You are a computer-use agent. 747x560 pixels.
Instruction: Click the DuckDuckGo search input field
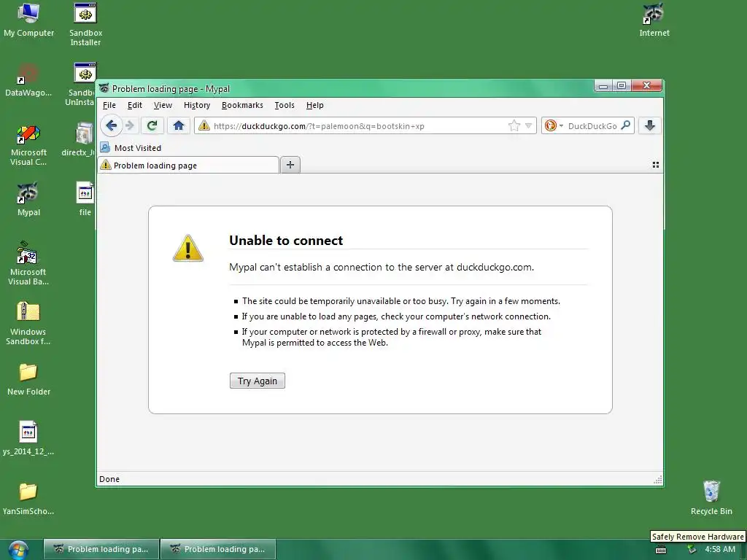pyautogui.click(x=592, y=126)
